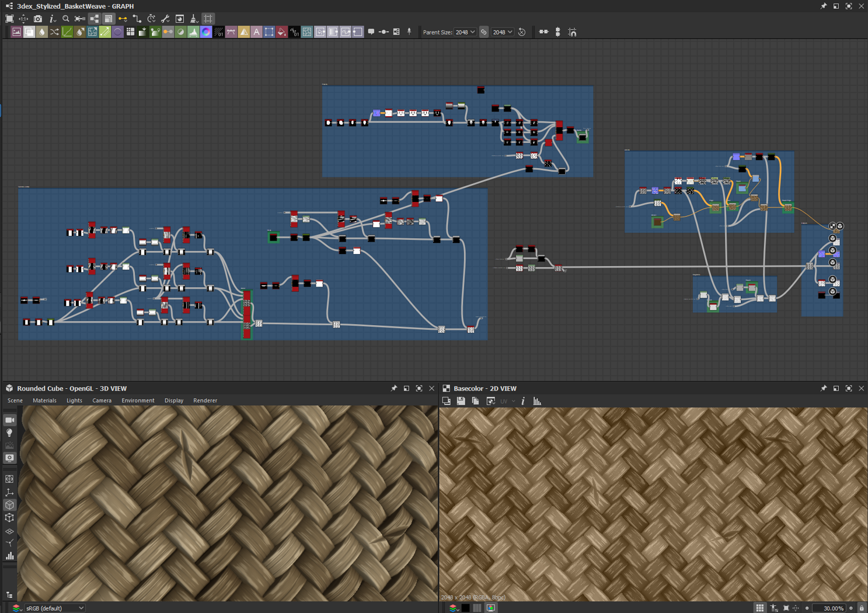
Task: Open the graph search magnifier
Action: pyautogui.click(x=66, y=19)
